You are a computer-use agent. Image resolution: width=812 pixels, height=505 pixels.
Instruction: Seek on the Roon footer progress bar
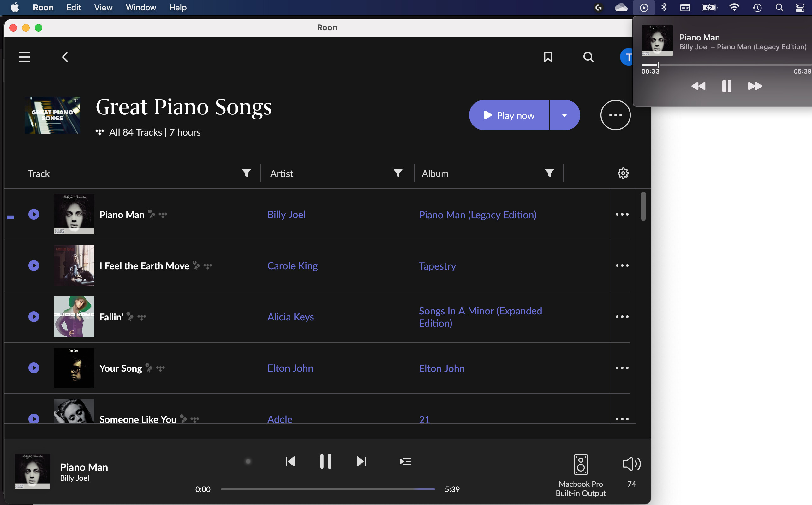coord(327,489)
